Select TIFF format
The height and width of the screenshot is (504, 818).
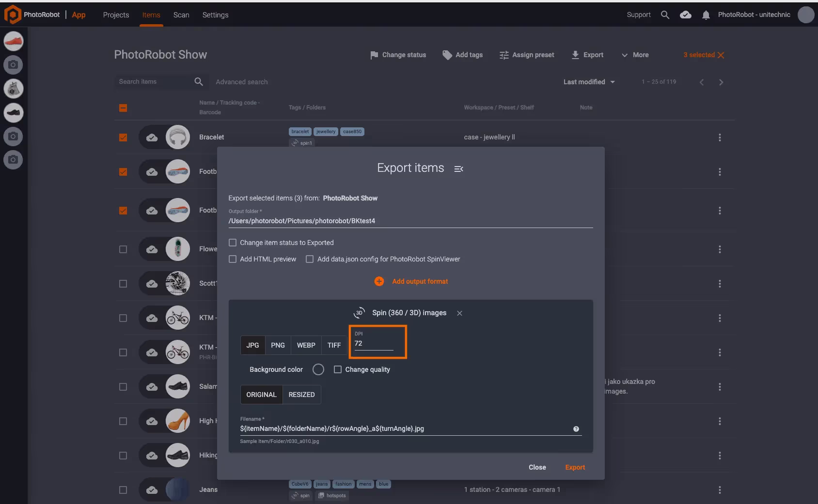334,345
